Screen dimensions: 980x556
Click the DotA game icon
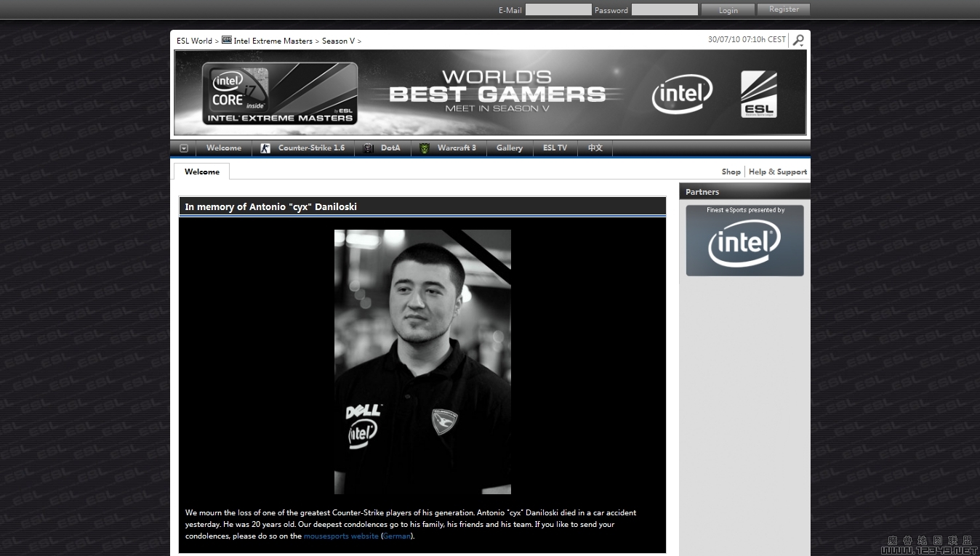pos(368,148)
